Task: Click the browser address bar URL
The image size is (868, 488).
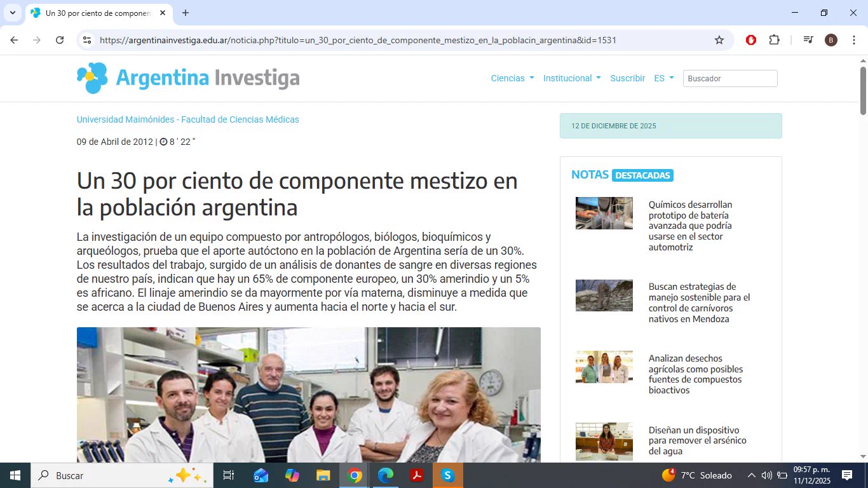Action: coord(358,40)
